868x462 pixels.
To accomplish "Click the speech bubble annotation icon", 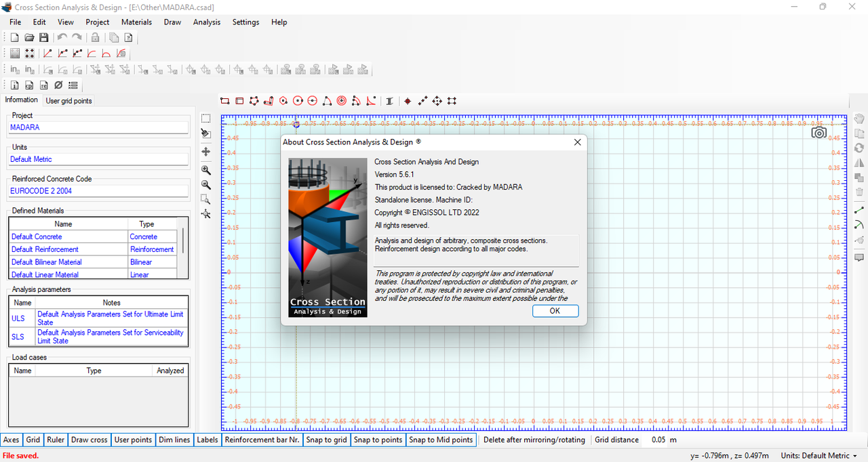I will tap(859, 257).
